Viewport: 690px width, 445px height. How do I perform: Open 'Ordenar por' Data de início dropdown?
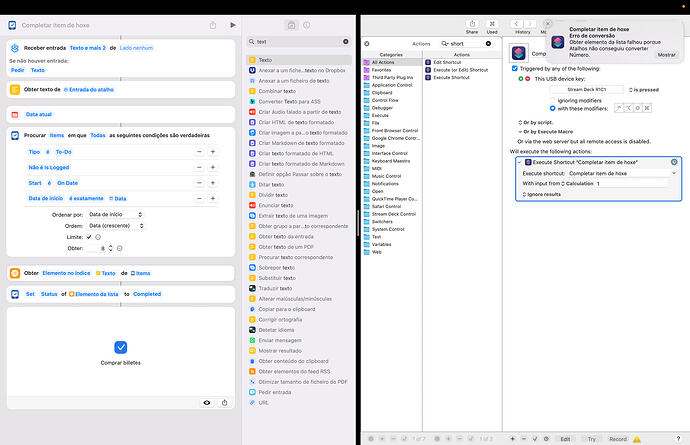[115, 214]
